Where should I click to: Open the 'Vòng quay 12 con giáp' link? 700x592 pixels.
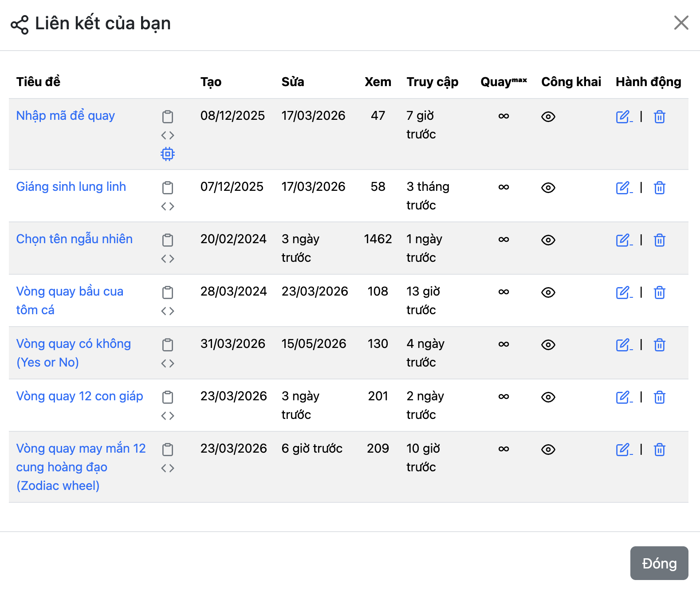pyautogui.click(x=80, y=396)
